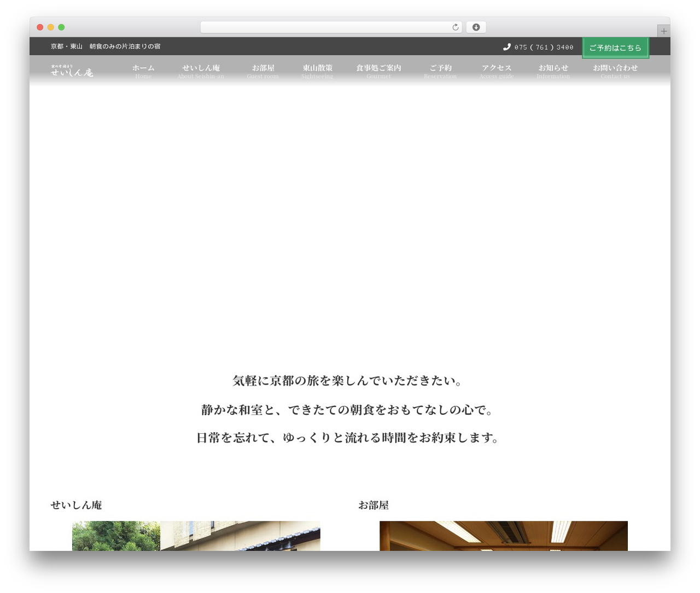Open the お問い合わせ Contact us menu item
Screen dimensions: 700x593
pyautogui.click(x=615, y=71)
